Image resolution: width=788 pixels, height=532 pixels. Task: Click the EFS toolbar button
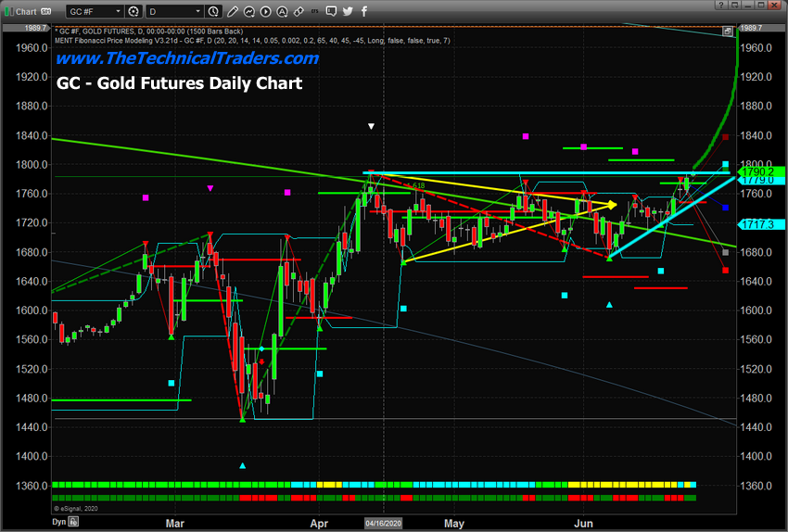[314, 11]
